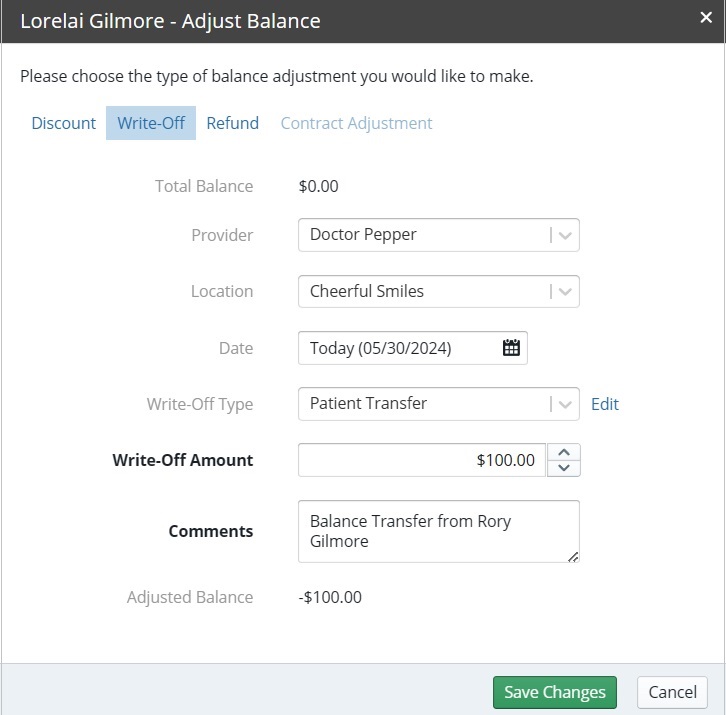The height and width of the screenshot is (715, 726).
Task: Switch to the Discount tab
Action: (x=63, y=123)
